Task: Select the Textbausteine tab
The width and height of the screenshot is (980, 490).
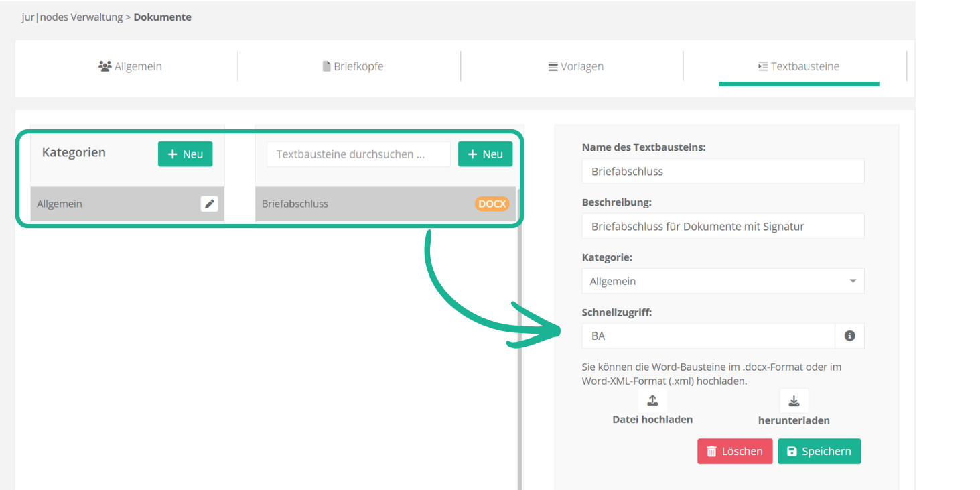Action: [798, 66]
